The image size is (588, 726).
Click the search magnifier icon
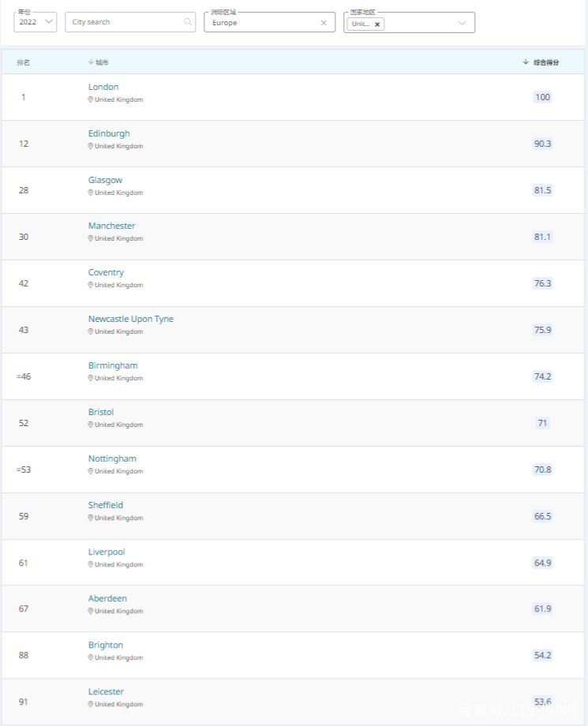click(188, 22)
